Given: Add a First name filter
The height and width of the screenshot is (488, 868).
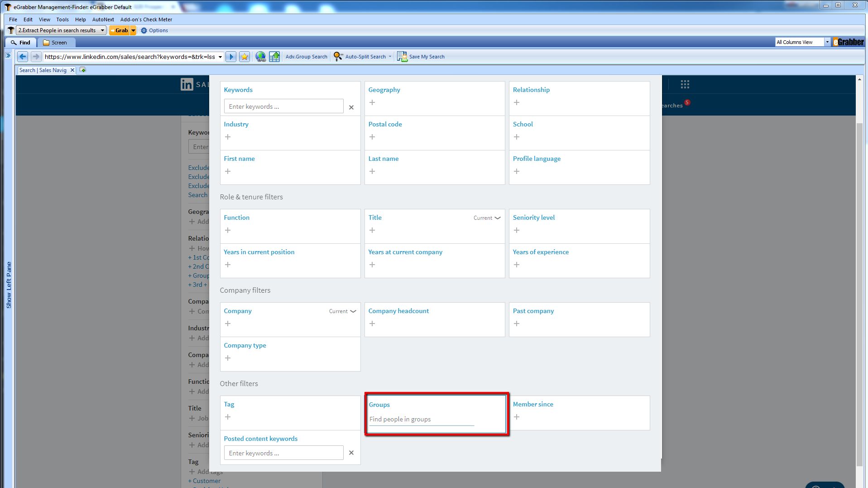Looking at the screenshot, I should pyautogui.click(x=228, y=171).
